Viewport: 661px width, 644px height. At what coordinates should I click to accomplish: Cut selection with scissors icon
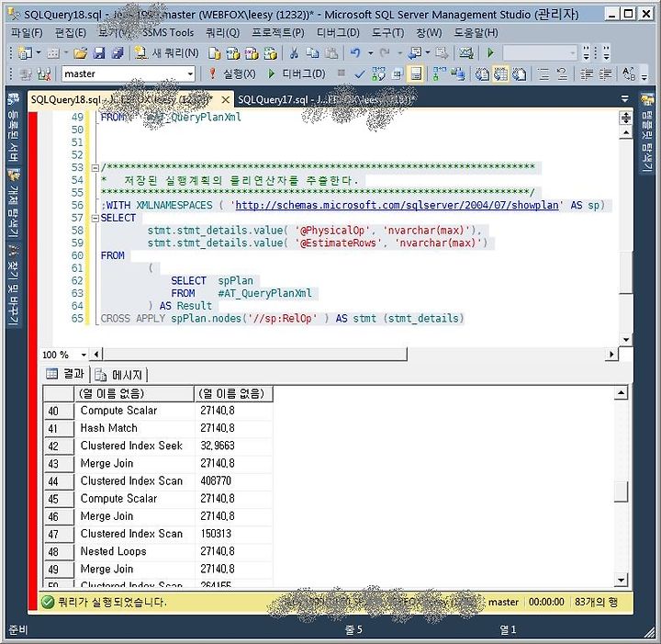294,52
